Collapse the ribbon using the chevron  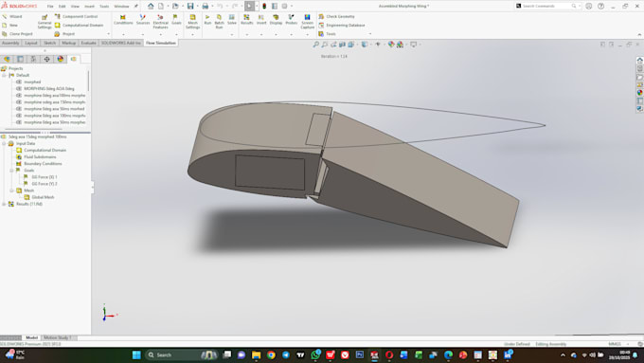coord(639,34)
